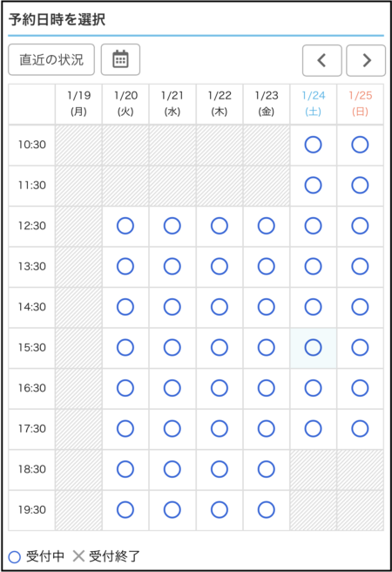Choose the 19:30 slot on 1/23 (金)
The width and height of the screenshot is (392, 572).
(267, 510)
